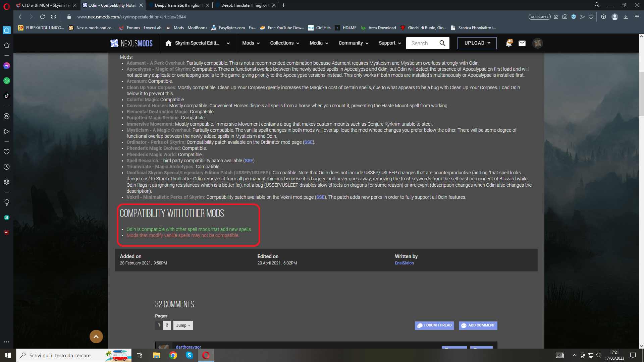Click the Windows taskbar search box
Screen dimensions: 644x362
pos(74,355)
